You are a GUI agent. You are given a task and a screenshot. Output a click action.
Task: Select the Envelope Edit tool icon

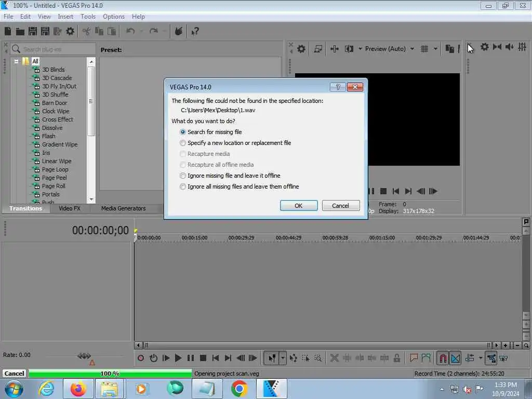tap(294, 358)
